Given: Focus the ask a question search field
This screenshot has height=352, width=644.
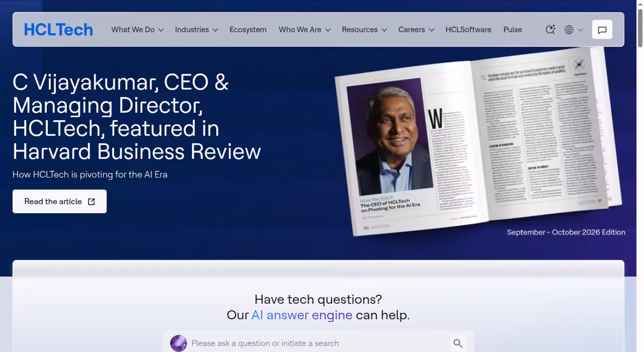Looking at the screenshot, I should pyautogui.click(x=318, y=343).
